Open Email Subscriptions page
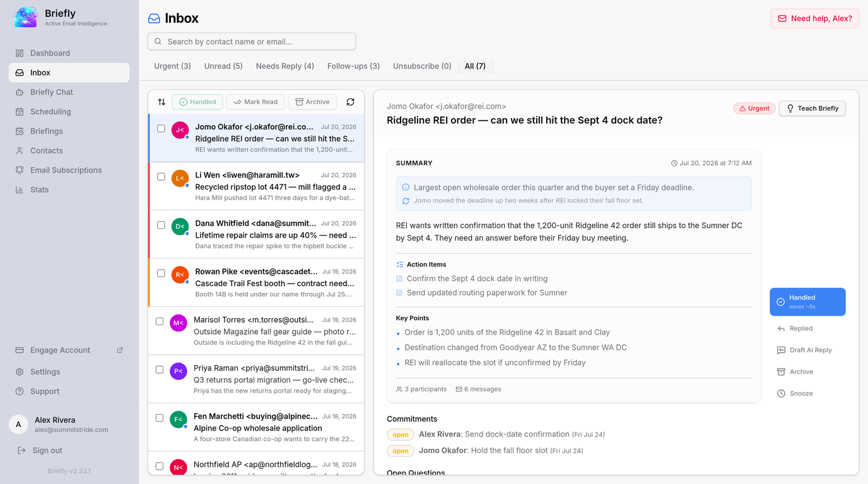 click(69, 170)
